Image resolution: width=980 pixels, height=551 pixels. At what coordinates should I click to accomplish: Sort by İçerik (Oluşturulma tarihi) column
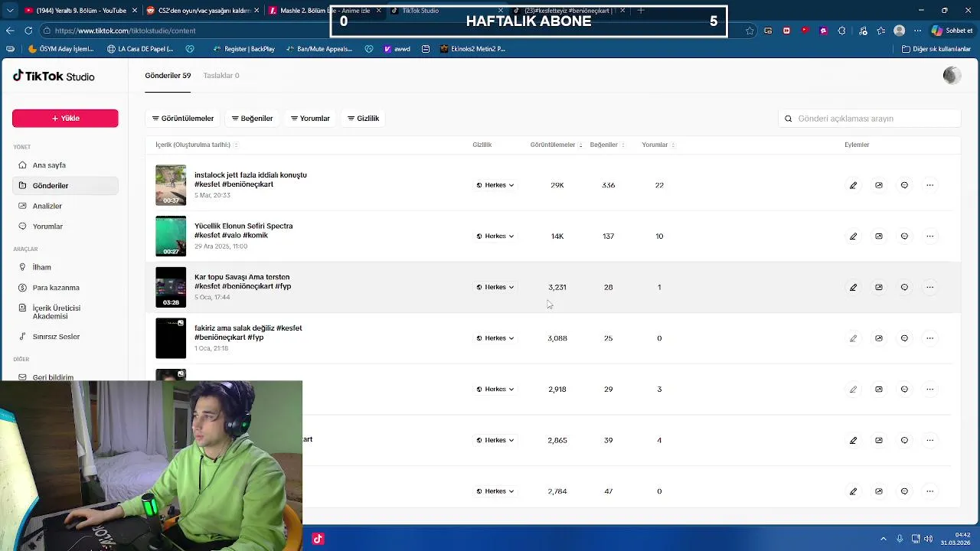click(x=197, y=145)
